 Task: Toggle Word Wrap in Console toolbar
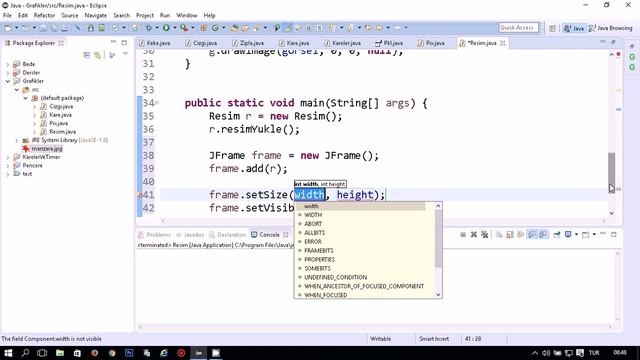(x=521, y=235)
